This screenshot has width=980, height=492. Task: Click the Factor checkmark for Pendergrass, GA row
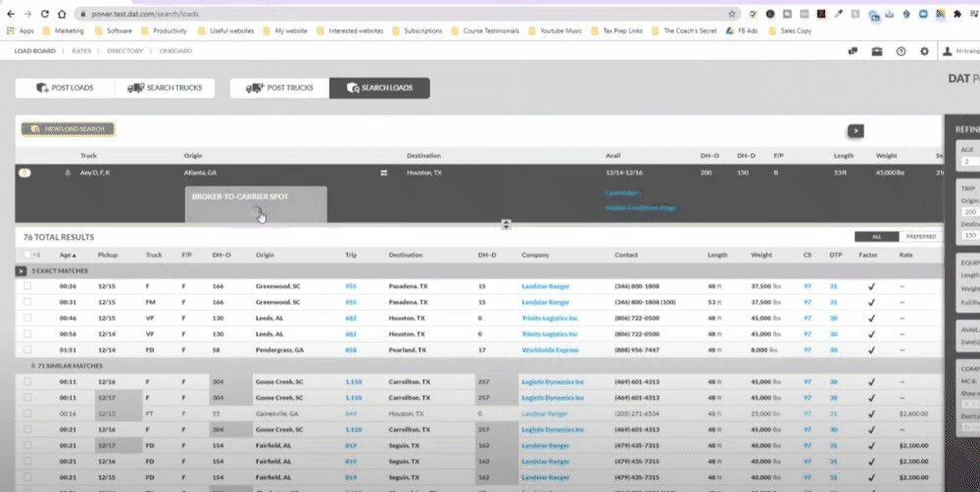[871, 350]
